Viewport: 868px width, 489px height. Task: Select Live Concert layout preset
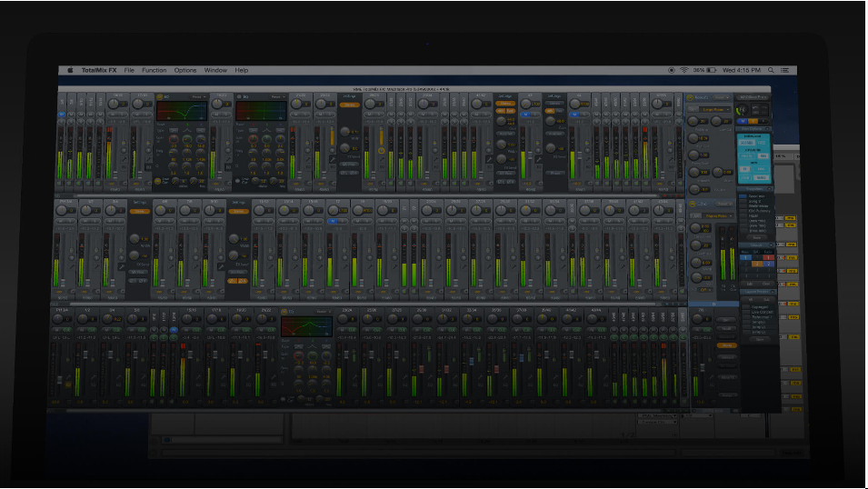[x=763, y=313]
